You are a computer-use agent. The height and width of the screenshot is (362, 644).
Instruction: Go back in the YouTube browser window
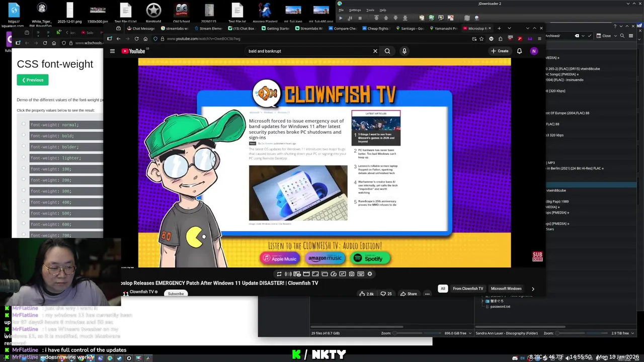tap(118, 39)
